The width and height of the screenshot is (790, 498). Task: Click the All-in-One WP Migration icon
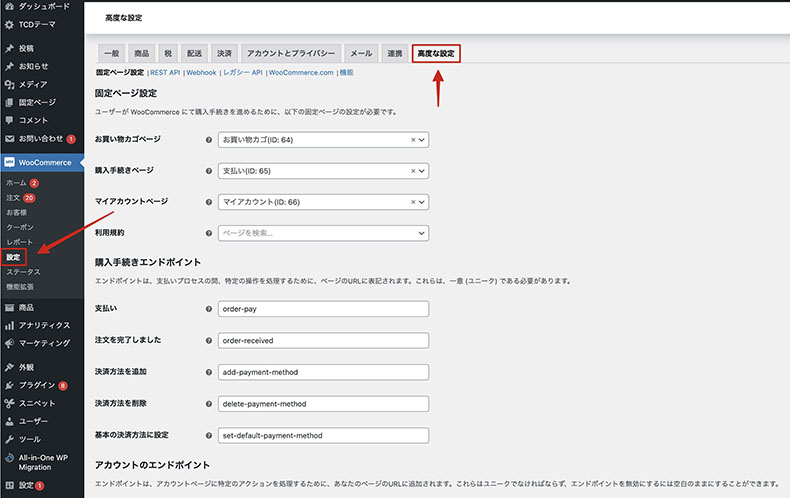point(9,458)
